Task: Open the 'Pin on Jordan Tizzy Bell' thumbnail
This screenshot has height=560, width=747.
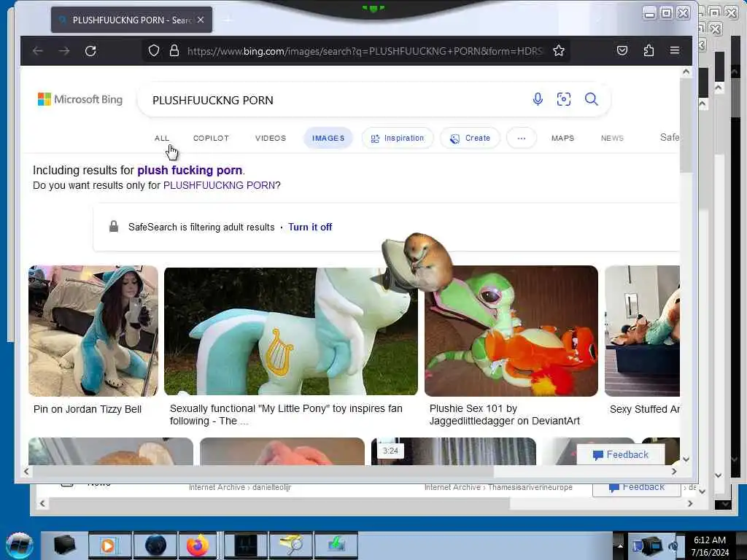Action: click(93, 331)
